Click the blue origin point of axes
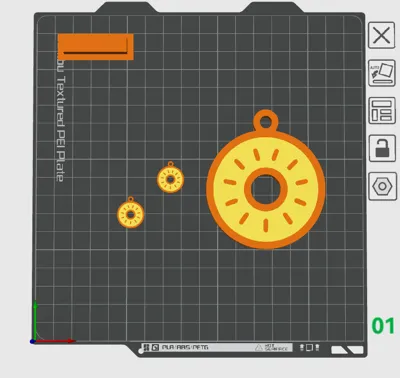Image resolution: width=400 pixels, height=378 pixels. click(x=32, y=341)
